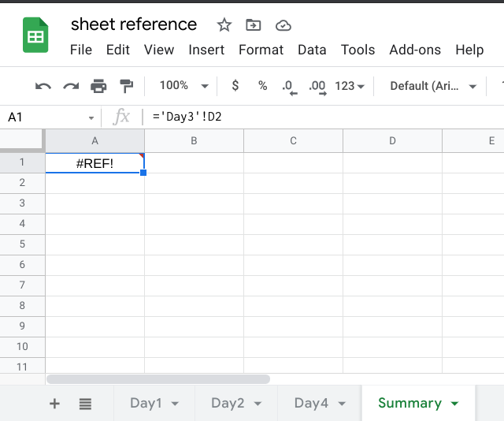This screenshot has height=421, width=504.
Task: Open the zoom level dropdown
Action: (x=183, y=86)
